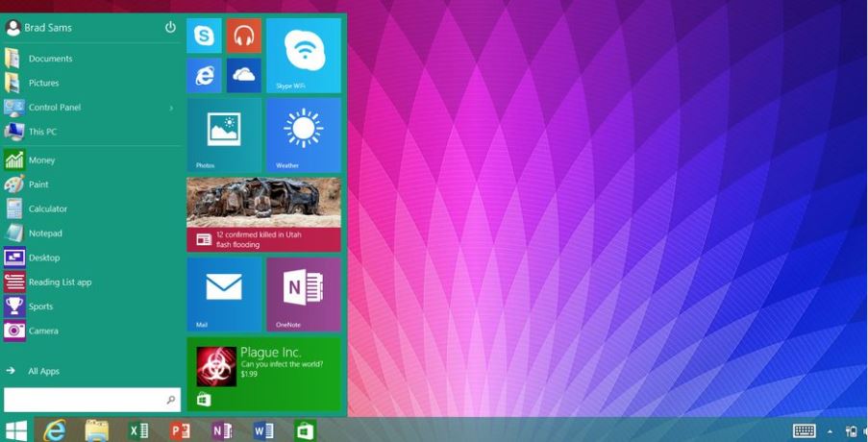The image size is (868, 442).
Task: Click the search magnifier icon
Action: tap(170, 400)
